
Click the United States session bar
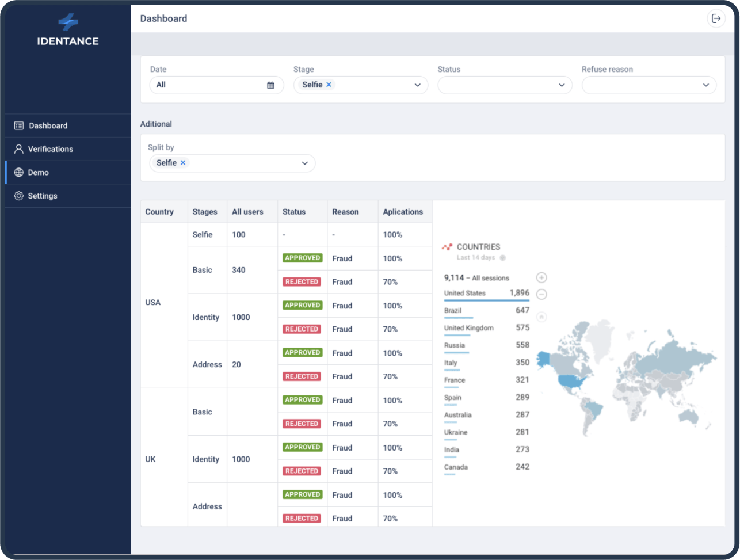487,300
